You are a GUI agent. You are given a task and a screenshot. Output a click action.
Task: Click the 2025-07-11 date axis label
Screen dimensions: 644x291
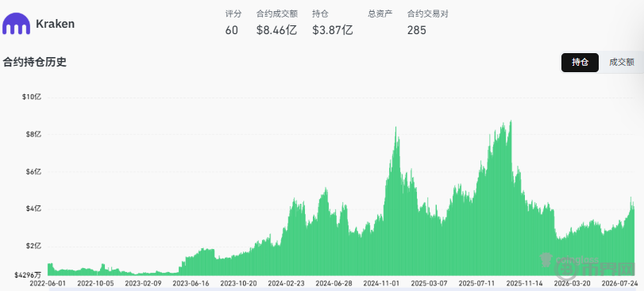click(x=476, y=283)
